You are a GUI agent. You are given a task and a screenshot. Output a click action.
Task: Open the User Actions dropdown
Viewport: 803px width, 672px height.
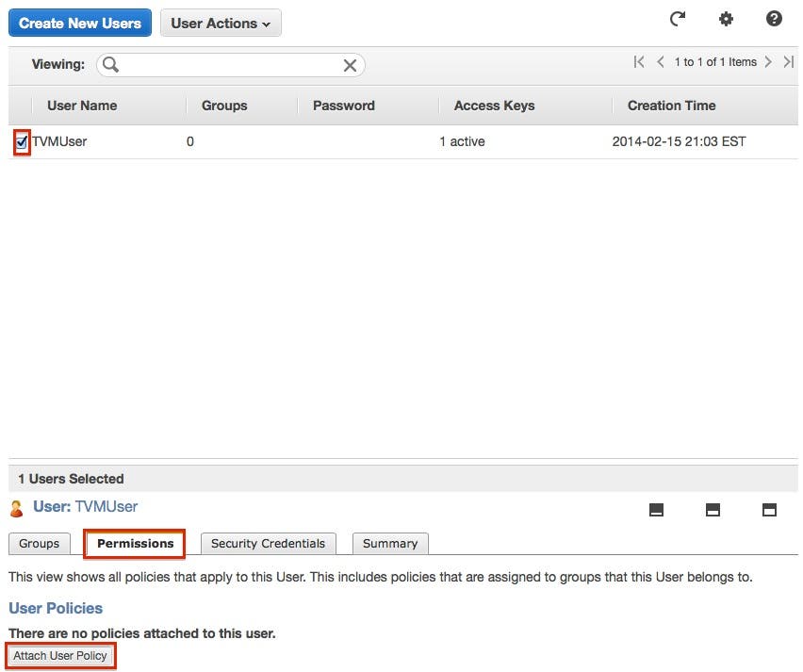[221, 24]
